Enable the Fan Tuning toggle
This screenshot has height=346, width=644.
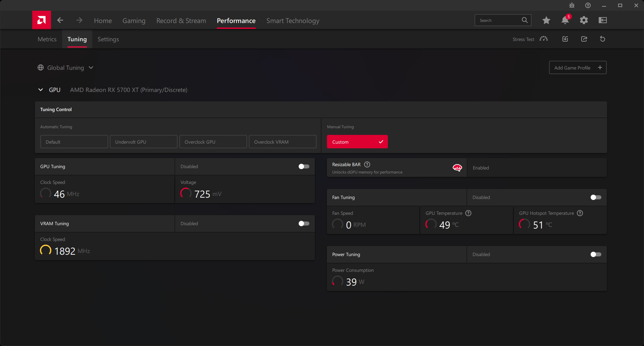[x=596, y=197]
